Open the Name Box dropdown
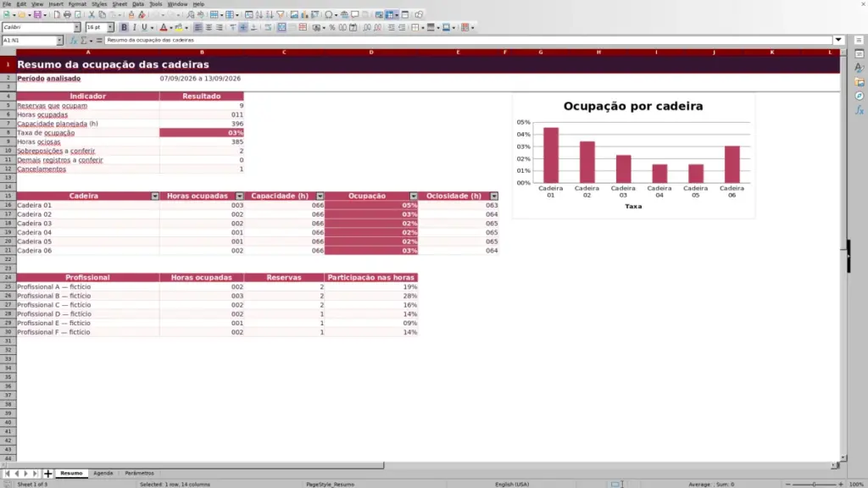Viewport: 868px width, 488px height. click(x=59, y=41)
